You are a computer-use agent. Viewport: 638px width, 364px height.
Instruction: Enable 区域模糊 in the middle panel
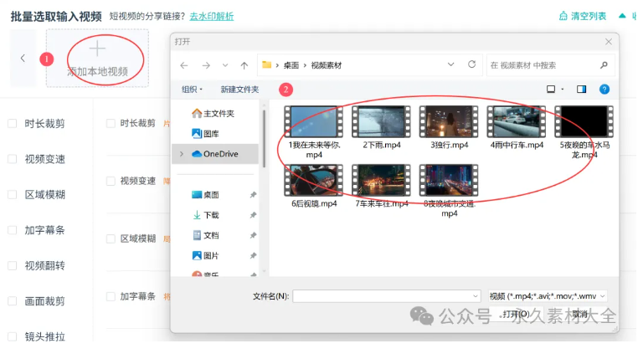click(111, 238)
